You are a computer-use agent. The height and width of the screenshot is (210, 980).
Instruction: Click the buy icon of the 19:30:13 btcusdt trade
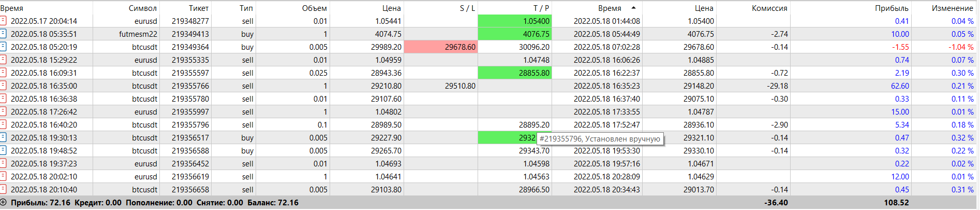point(3,137)
